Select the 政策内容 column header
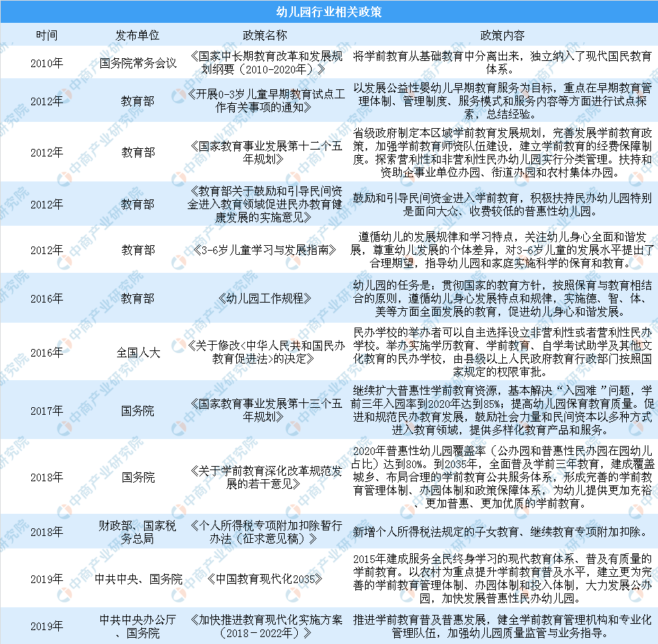Screen dimensions: 658x644 coord(502,35)
